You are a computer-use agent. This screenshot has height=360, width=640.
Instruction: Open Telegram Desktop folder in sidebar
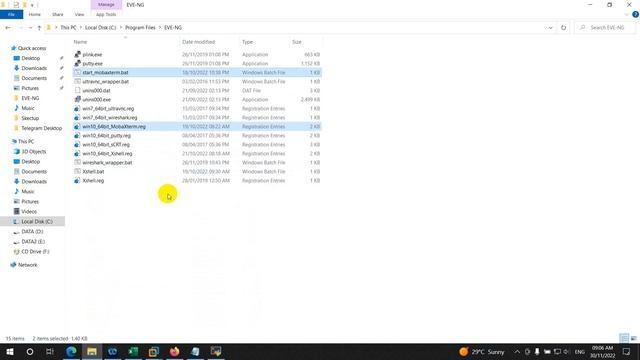coord(42,128)
